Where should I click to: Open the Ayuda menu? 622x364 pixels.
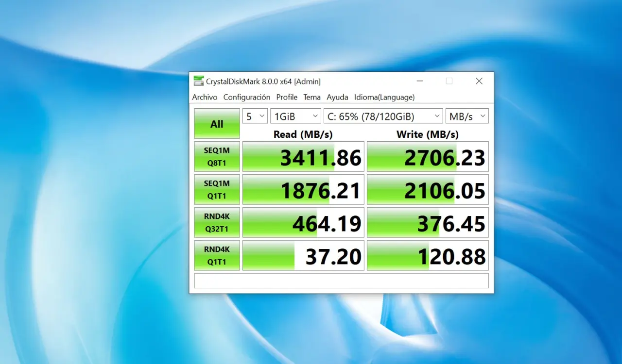tap(337, 97)
